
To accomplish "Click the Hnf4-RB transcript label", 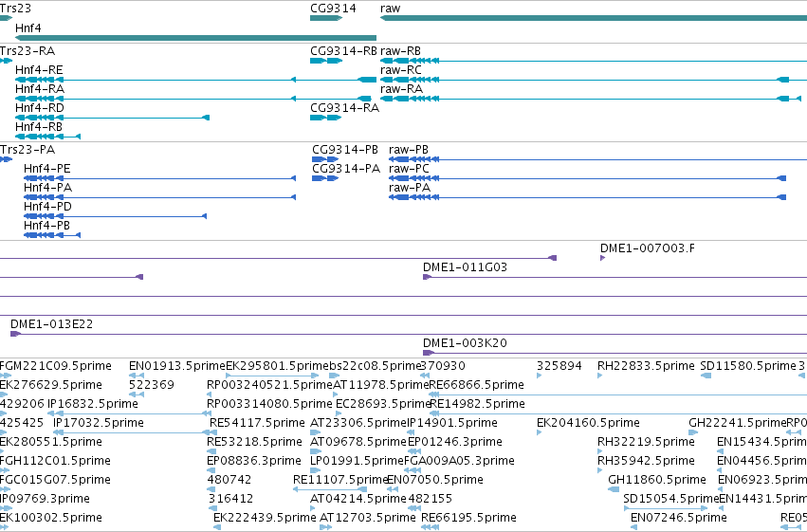I will click(x=39, y=127).
